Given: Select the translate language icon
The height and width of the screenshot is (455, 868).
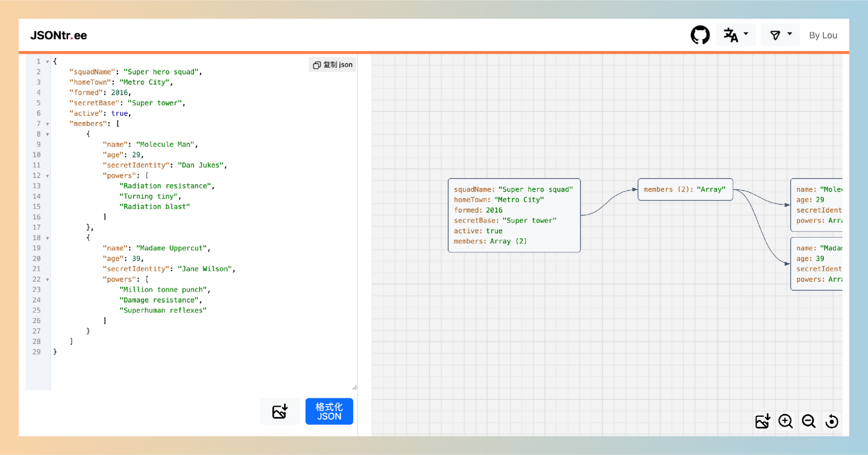Looking at the screenshot, I should pyautogui.click(x=732, y=35).
